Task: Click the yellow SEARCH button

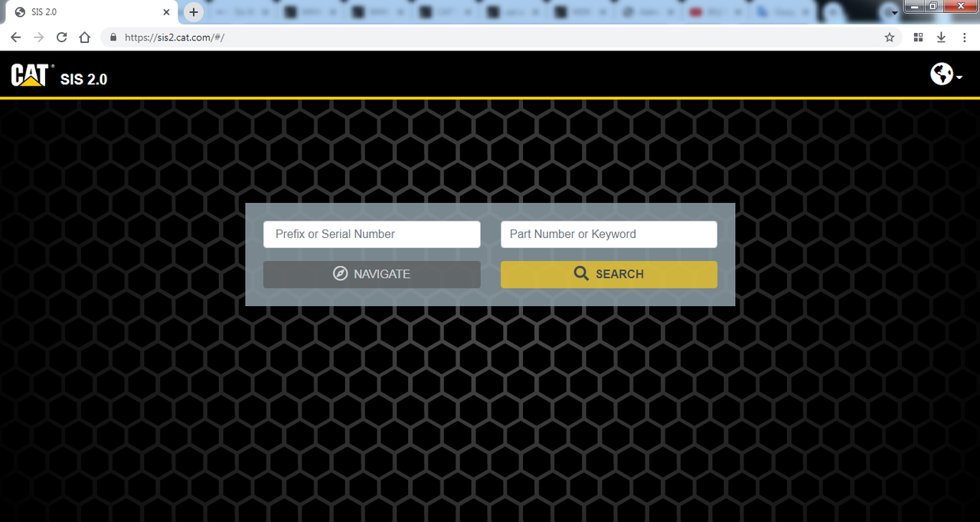Action: click(609, 274)
